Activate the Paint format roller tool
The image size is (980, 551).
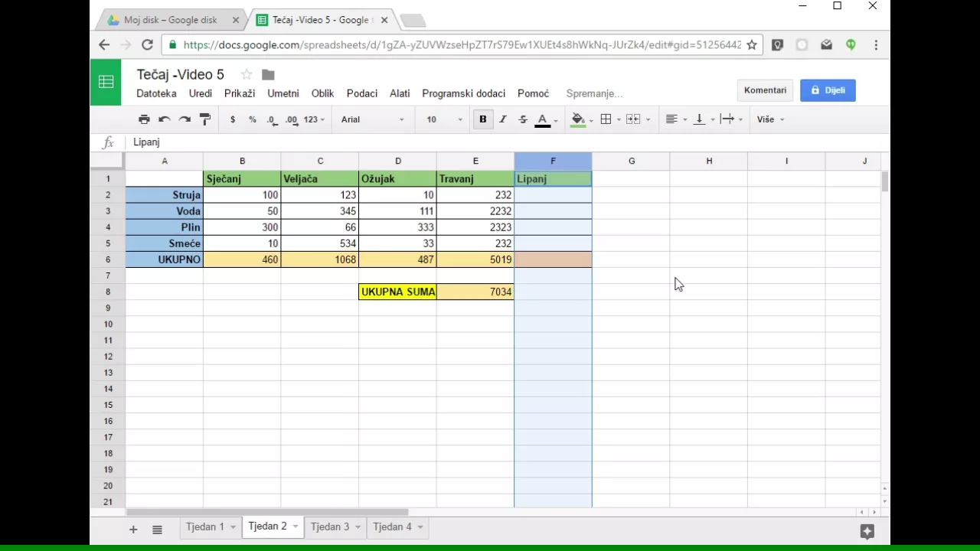coord(205,119)
